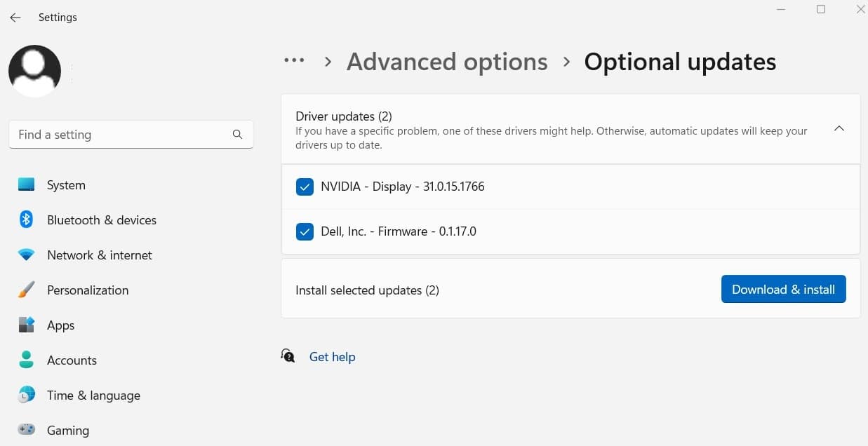Click the Gaming controller icon

26,430
